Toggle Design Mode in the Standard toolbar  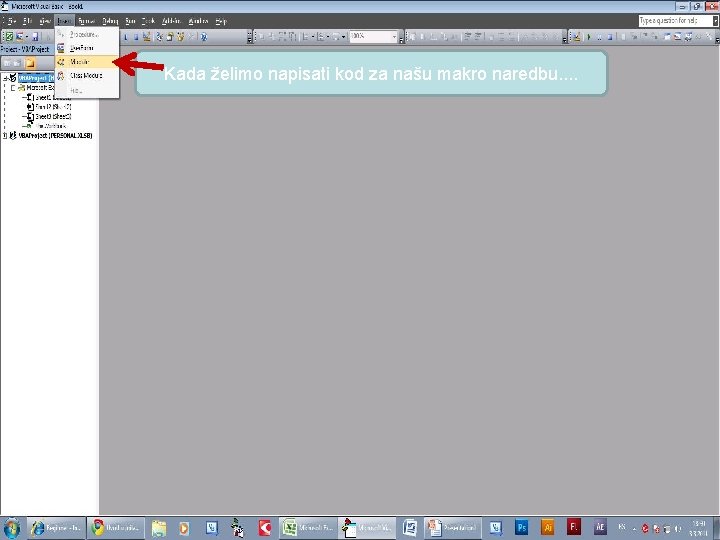pyautogui.click(x=146, y=36)
